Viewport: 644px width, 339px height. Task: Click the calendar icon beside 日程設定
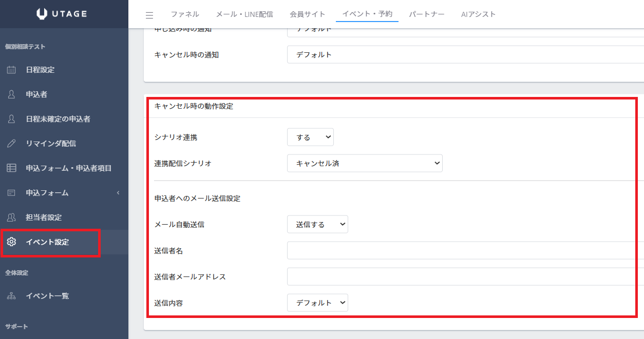(11, 70)
